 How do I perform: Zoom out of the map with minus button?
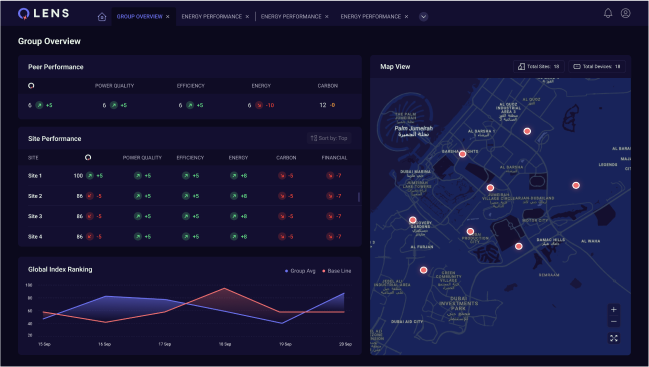click(x=614, y=321)
